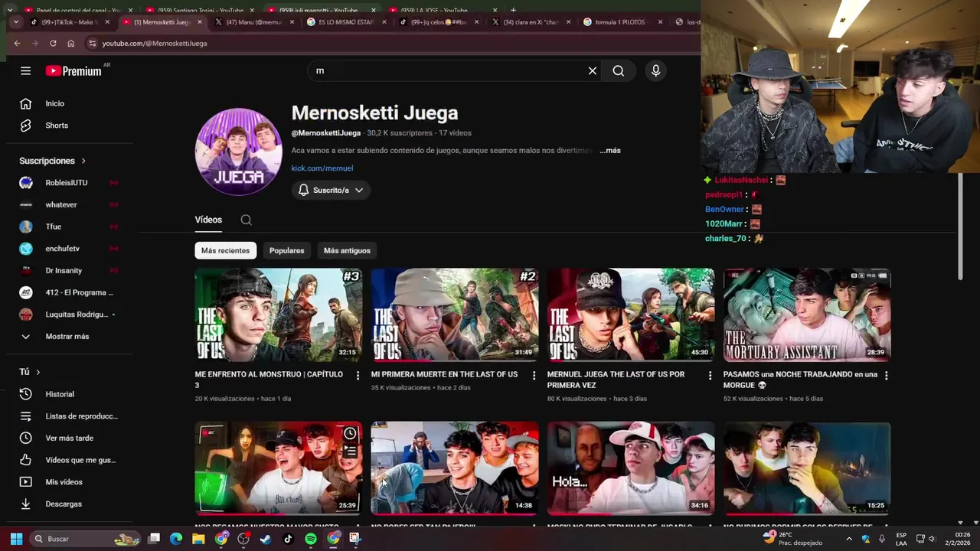Open Spotify from the taskbar
The width and height of the screenshot is (980, 551).
point(310,539)
